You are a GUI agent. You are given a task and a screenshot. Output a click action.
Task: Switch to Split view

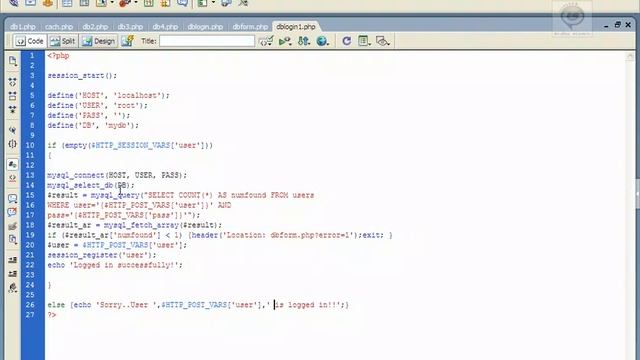click(63, 41)
